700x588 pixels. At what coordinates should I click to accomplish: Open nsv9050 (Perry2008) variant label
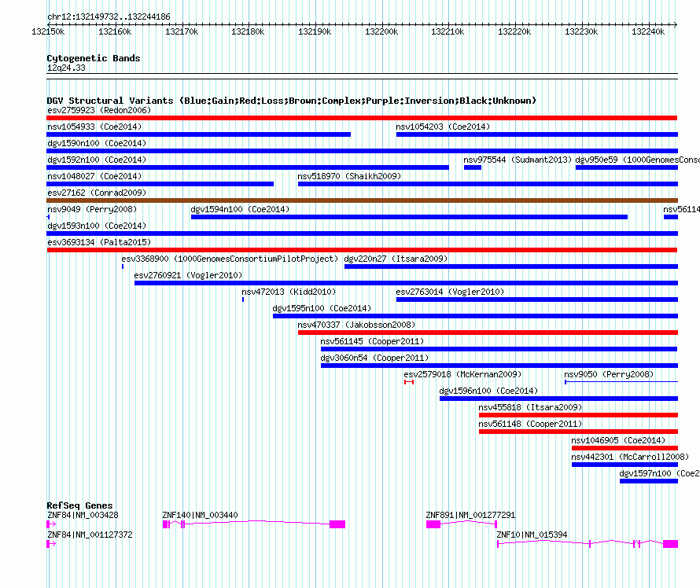click(x=609, y=374)
